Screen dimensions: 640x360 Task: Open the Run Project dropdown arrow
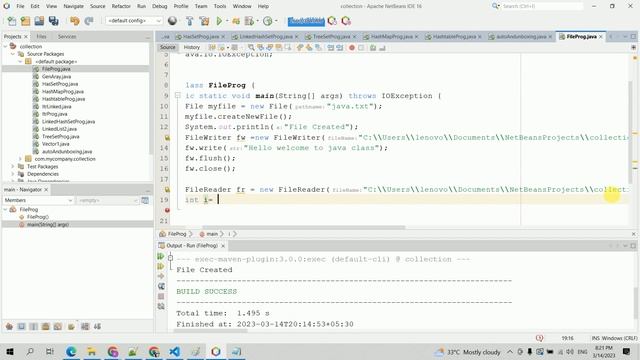pos(227,21)
